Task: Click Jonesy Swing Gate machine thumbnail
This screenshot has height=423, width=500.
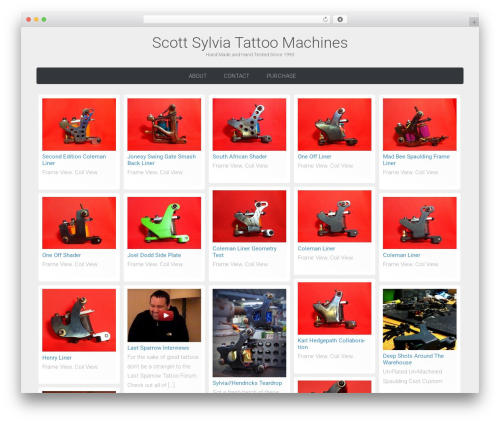Action: coord(164,124)
